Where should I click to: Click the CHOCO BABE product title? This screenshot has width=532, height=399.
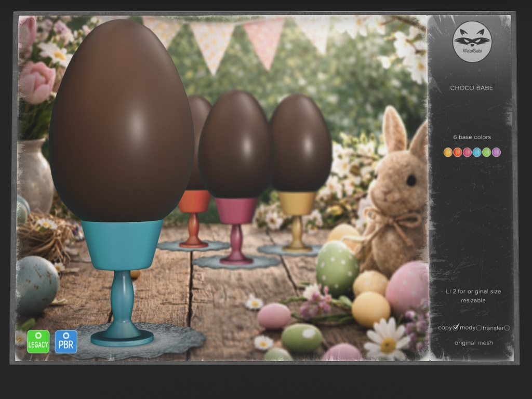[x=471, y=88]
